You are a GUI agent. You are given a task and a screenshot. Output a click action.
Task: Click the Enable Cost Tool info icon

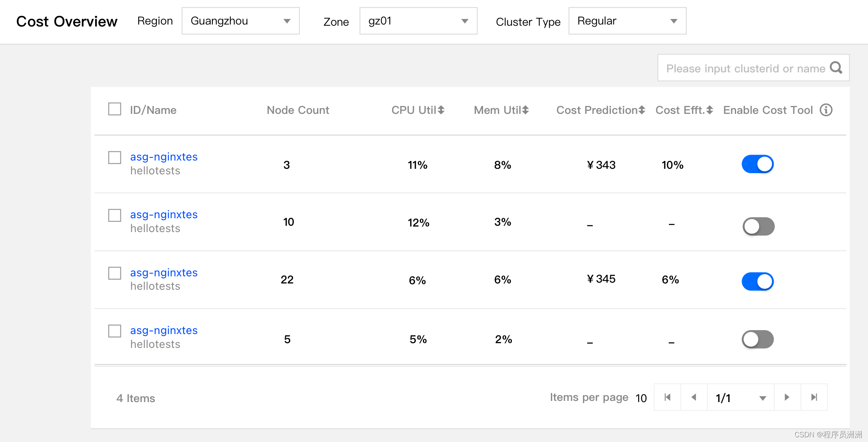point(826,110)
